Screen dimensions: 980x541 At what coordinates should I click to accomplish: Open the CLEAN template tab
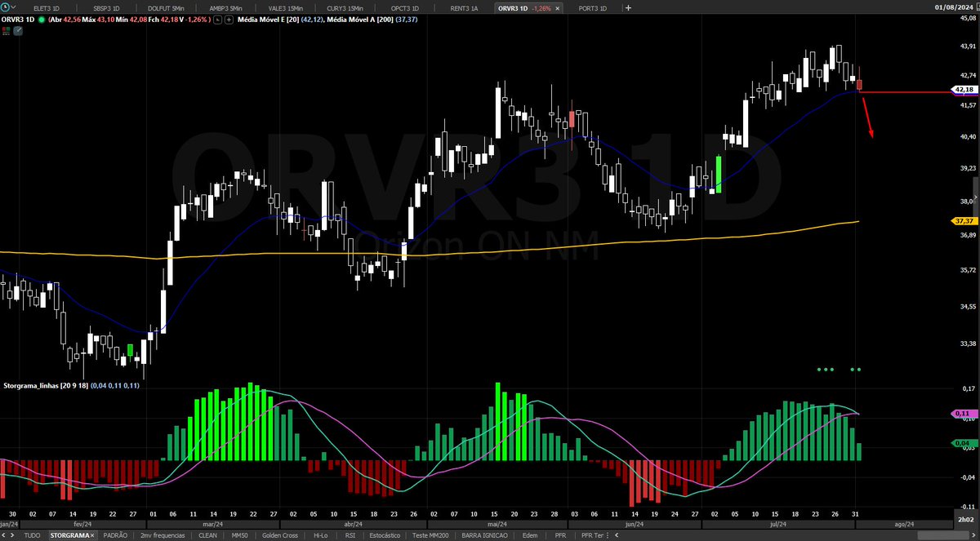tap(207, 535)
